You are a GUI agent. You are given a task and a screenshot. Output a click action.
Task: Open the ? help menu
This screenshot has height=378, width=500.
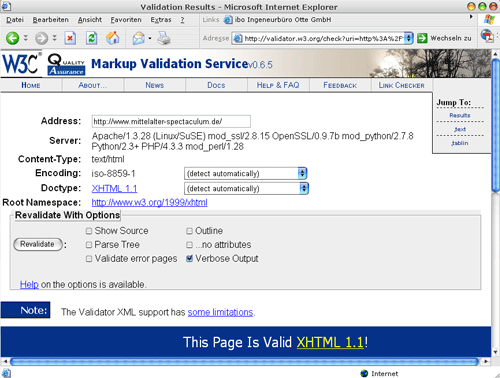[x=182, y=20]
